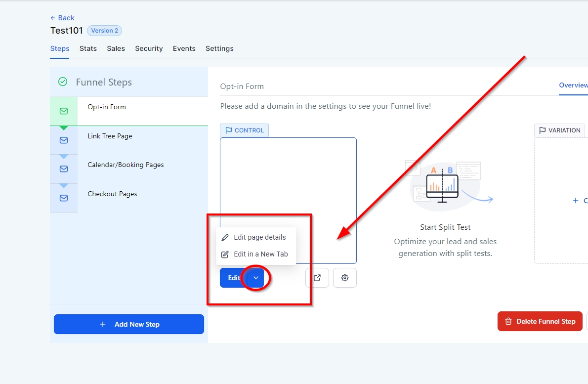The image size is (588, 384).
Task: Click the envelope icon beside Link Tree Page
Action: [64, 140]
